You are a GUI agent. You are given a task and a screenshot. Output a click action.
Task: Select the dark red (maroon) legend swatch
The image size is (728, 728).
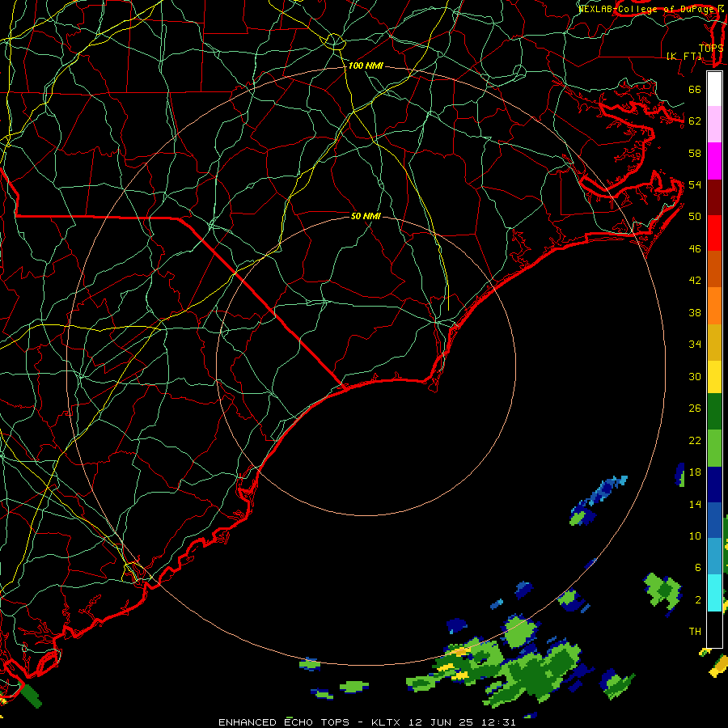(714, 197)
